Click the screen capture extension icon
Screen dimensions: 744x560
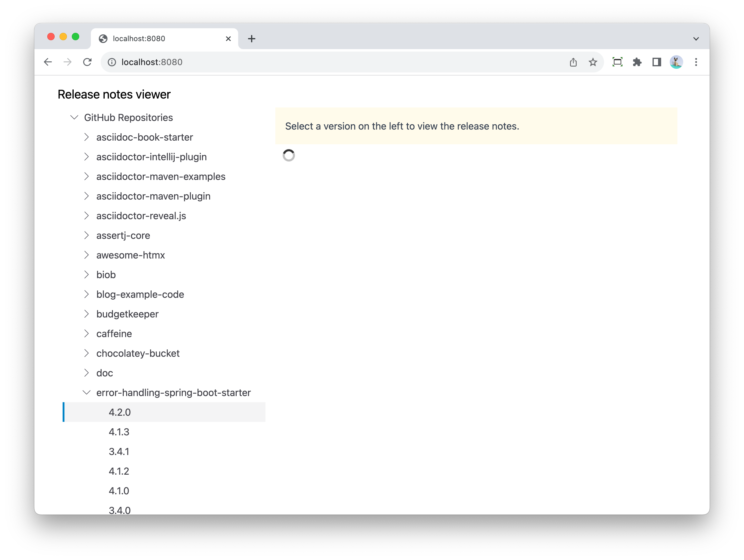pos(618,62)
